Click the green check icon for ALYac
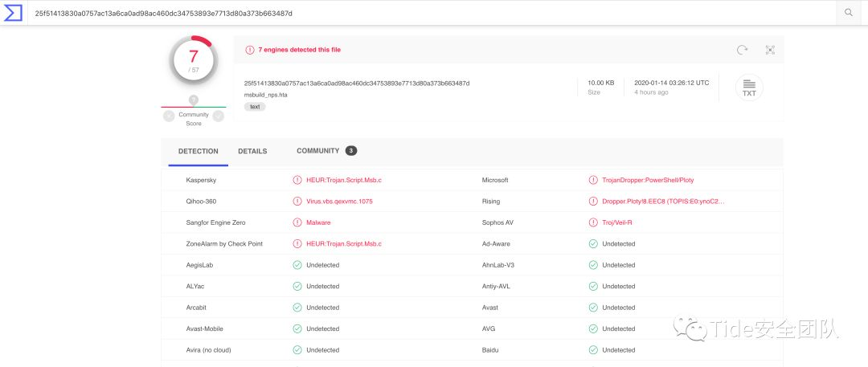 click(x=297, y=286)
